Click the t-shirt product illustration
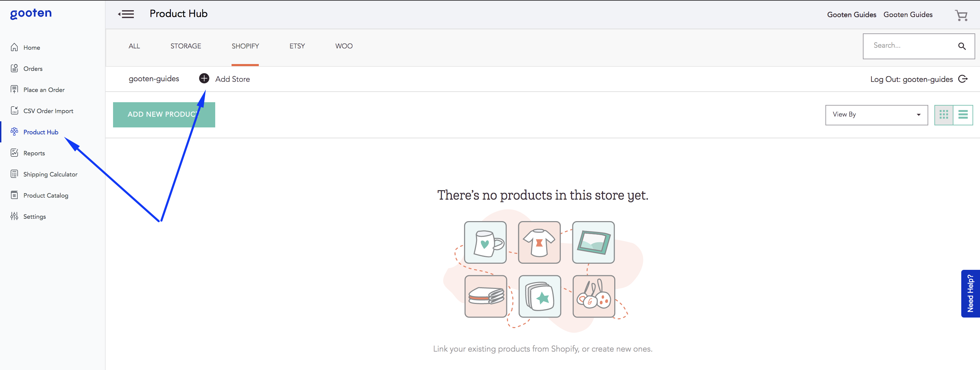The height and width of the screenshot is (370, 980). (539, 243)
